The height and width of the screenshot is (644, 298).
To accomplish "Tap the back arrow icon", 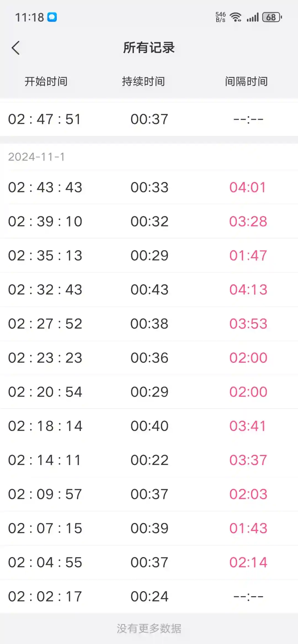I will (x=16, y=48).
